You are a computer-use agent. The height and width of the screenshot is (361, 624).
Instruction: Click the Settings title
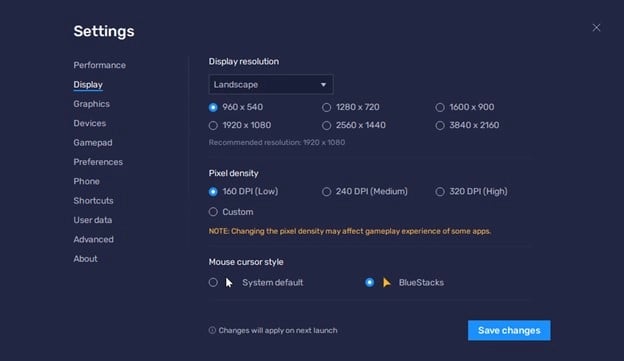point(104,31)
